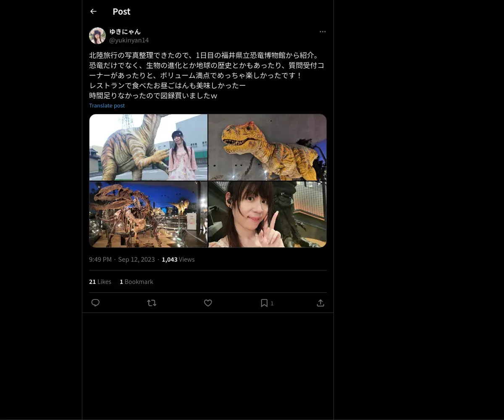The image size is (504, 420).
Task: Click the Post heading text
Action: [121, 11]
